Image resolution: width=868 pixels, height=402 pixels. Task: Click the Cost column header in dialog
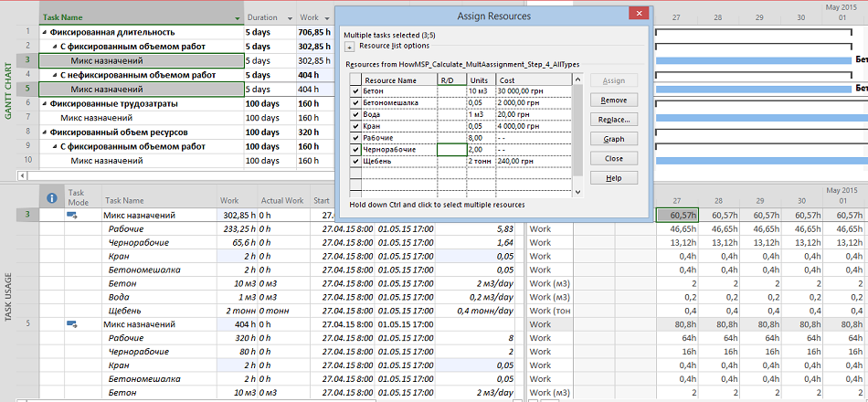click(532, 80)
